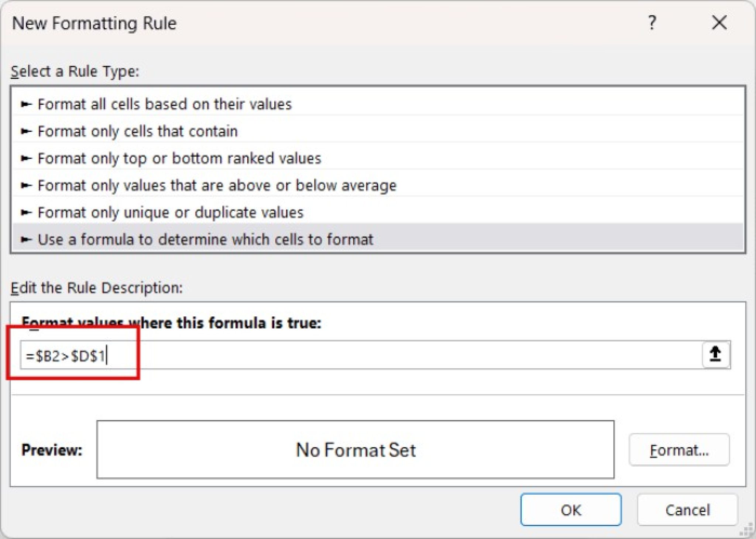Click the Help question mark icon
This screenshot has width=756, height=539.
click(653, 23)
